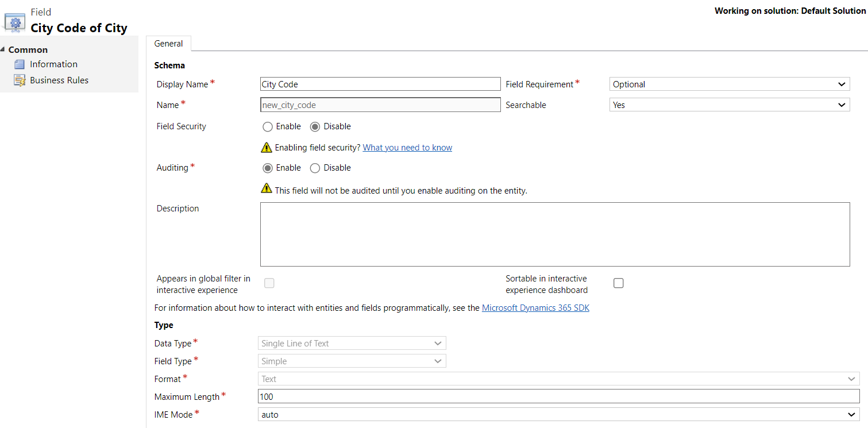Click the Display Name text field
868x428 pixels.
(380, 84)
